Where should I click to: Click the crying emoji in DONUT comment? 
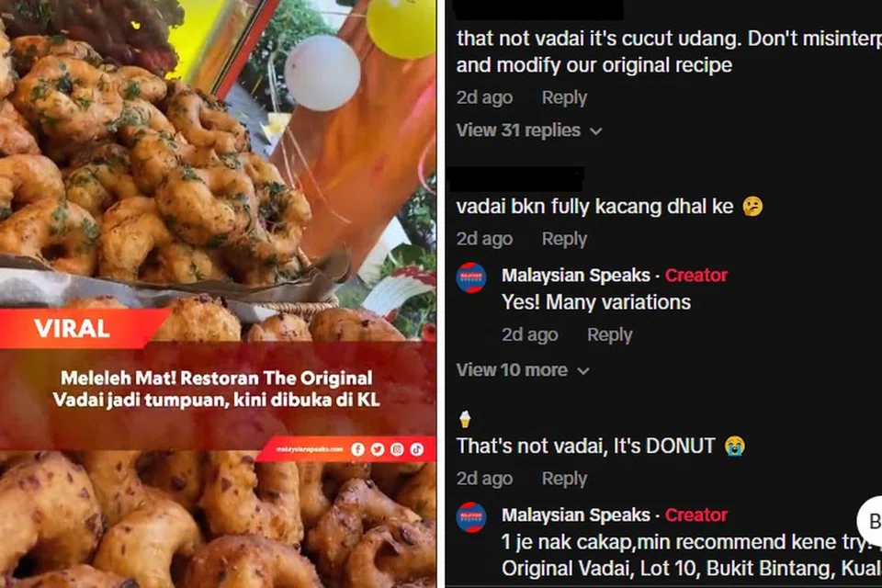coord(735,446)
